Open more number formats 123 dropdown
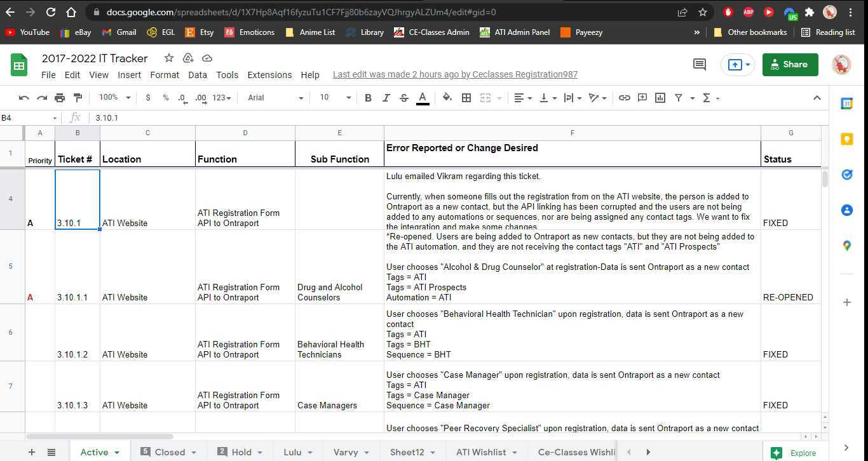Screen dimensions: 868x461 (222, 98)
